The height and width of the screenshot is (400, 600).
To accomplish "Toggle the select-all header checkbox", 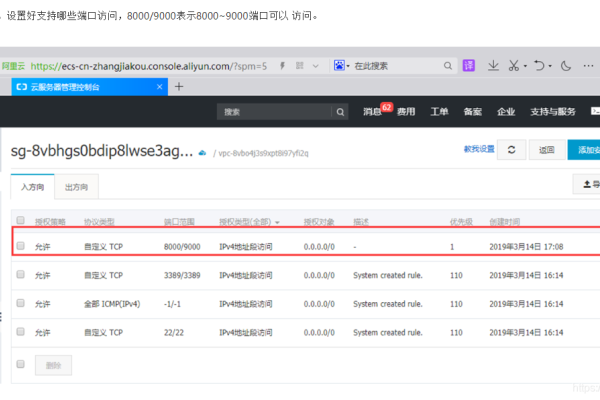I will [x=21, y=220].
